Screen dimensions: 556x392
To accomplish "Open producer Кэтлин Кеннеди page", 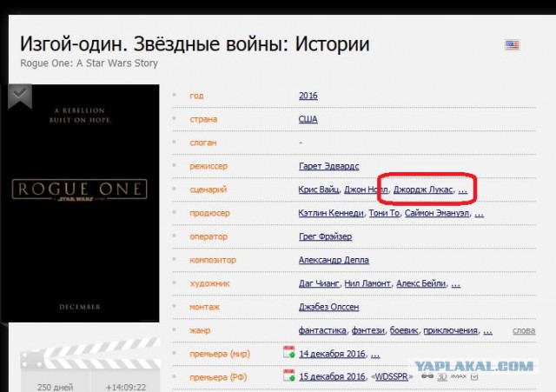I will click(331, 213).
